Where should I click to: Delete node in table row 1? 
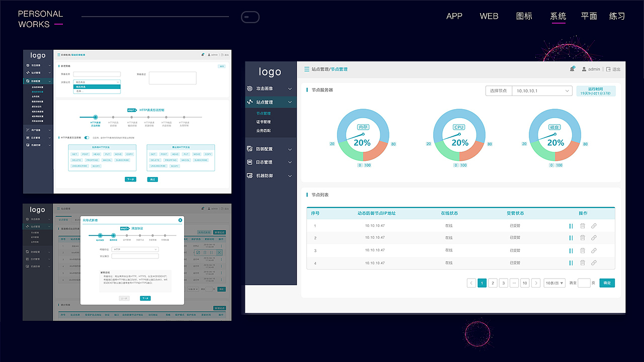tap(583, 226)
